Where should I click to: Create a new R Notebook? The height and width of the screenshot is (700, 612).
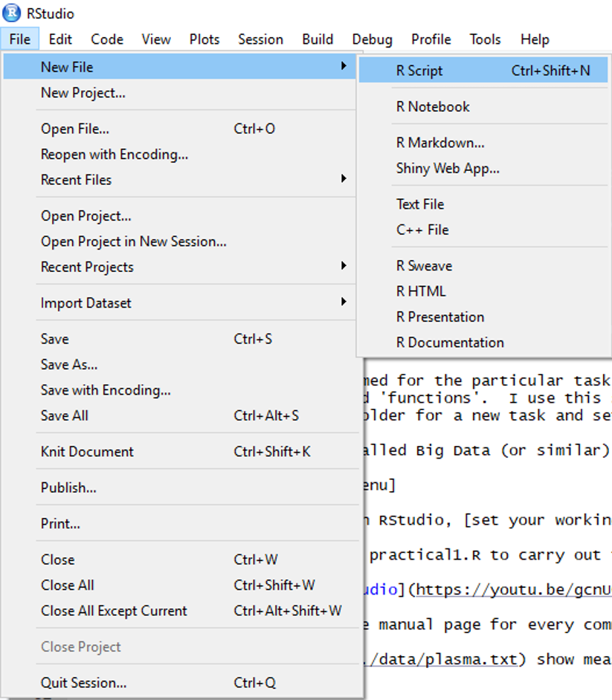(x=433, y=107)
